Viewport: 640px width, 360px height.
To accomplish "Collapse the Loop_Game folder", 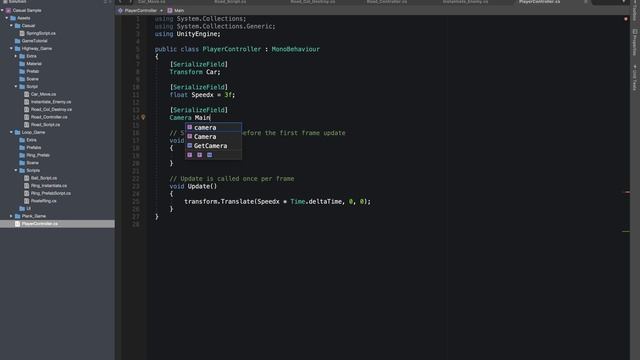I will (11, 132).
